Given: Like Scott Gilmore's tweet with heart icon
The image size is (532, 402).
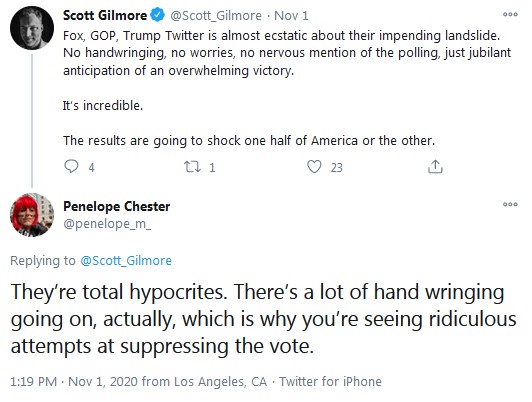Looking at the screenshot, I should coord(314,167).
